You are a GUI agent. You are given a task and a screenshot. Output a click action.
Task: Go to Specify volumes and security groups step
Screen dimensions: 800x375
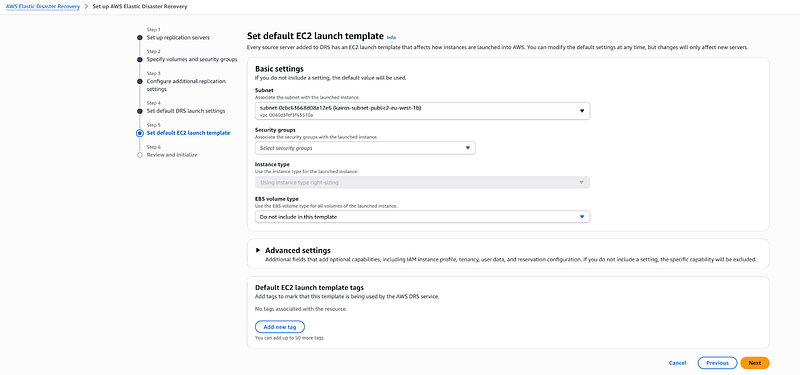click(192, 60)
